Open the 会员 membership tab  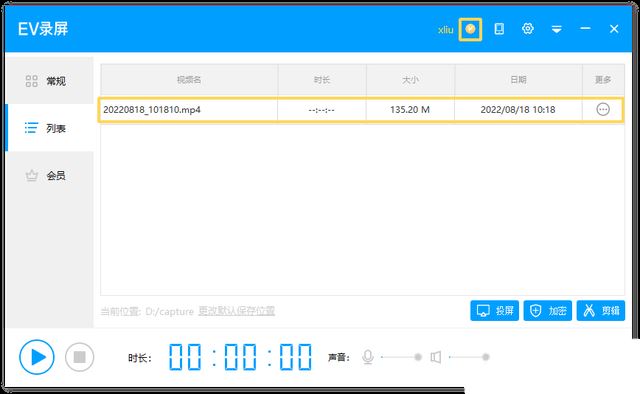click(x=49, y=176)
